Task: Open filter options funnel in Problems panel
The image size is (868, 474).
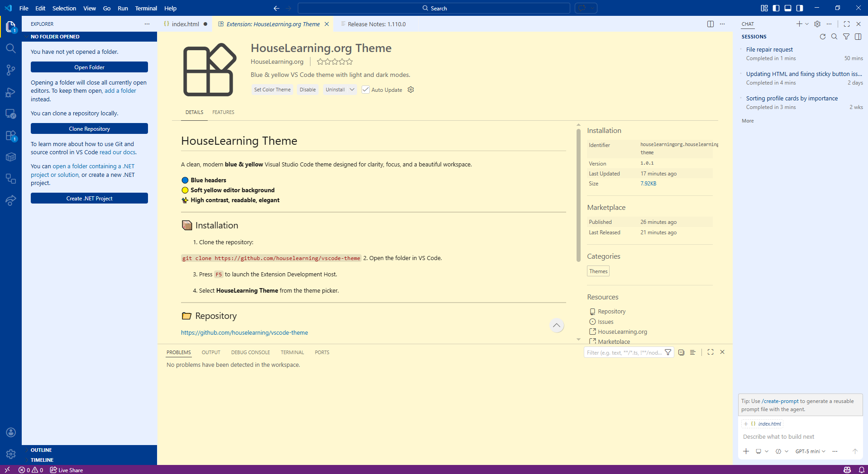Action: (x=668, y=352)
